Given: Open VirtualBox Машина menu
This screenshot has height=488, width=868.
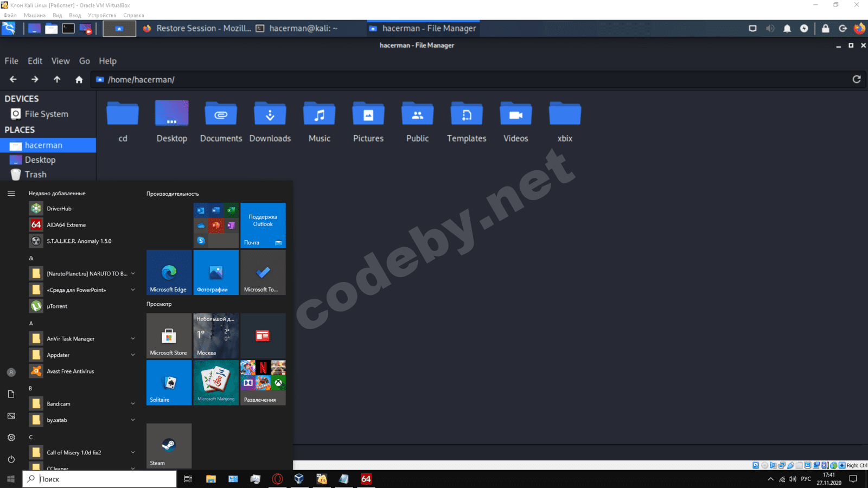Looking at the screenshot, I should (x=35, y=15).
